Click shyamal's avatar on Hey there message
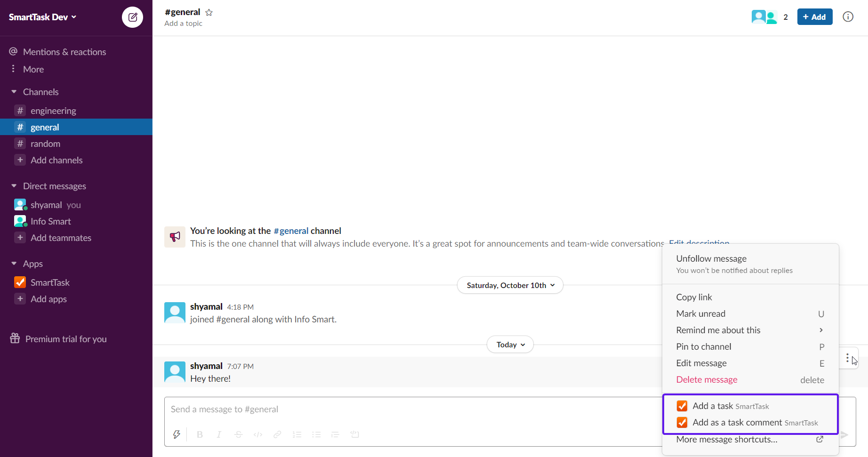 tap(175, 372)
